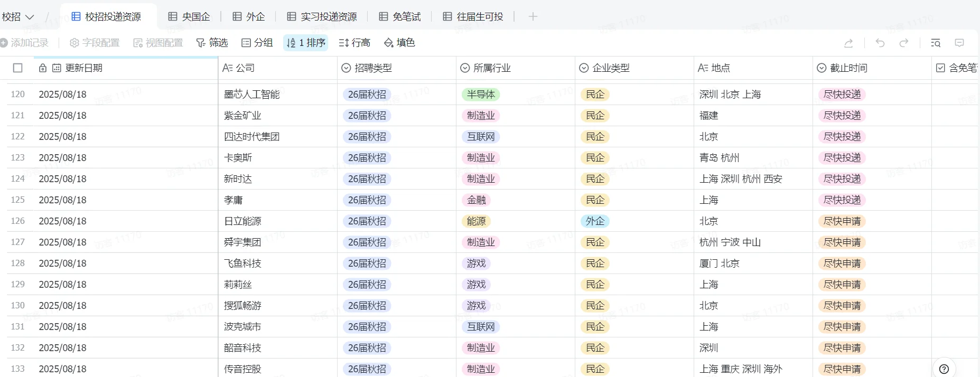Viewport: 980px width, 377px height.
Task: Open the 1 排序 sort settings
Action: click(x=306, y=43)
